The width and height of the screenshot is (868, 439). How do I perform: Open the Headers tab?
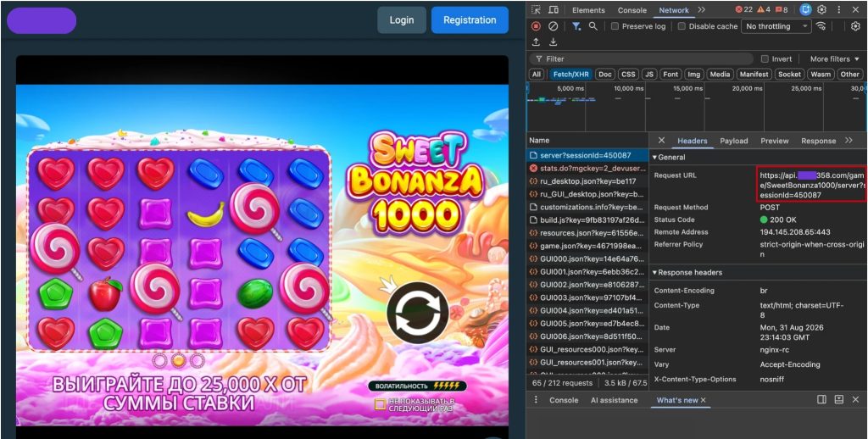(x=693, y=141)
